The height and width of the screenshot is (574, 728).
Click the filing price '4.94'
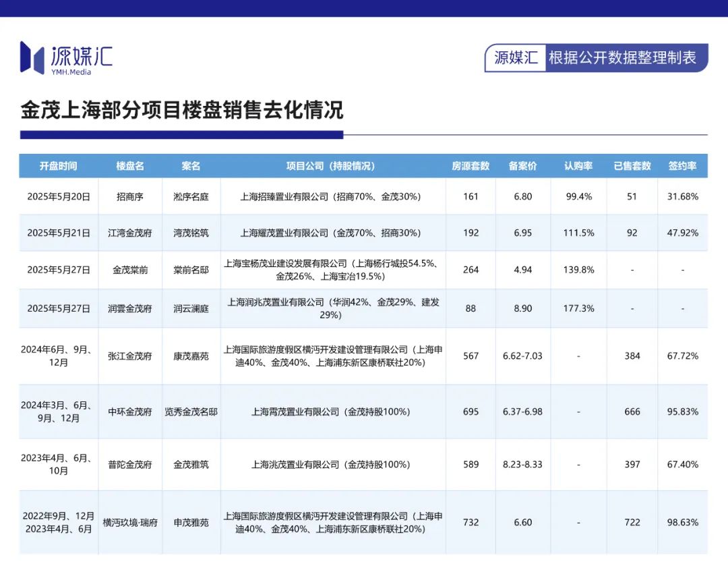point(523,270)
